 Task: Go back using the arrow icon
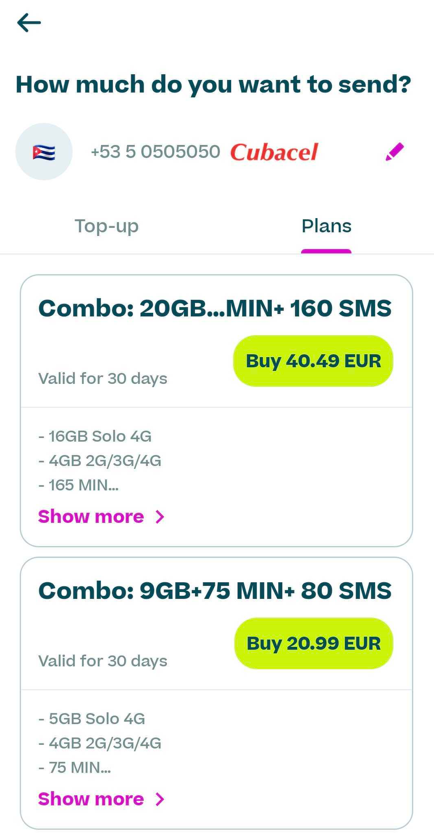(x=29, y=23)
